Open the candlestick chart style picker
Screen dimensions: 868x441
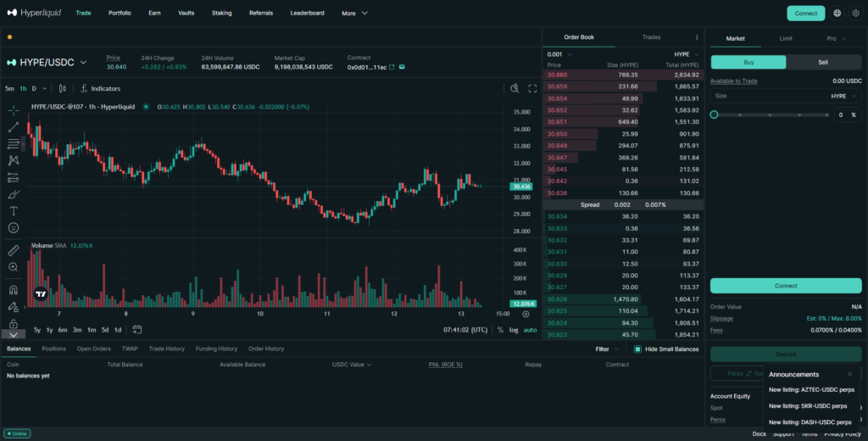(x=64, y=88)
